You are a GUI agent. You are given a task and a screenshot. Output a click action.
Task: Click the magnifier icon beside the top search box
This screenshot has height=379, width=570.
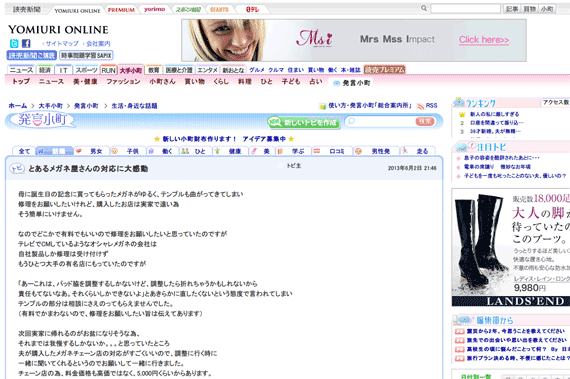424,8
